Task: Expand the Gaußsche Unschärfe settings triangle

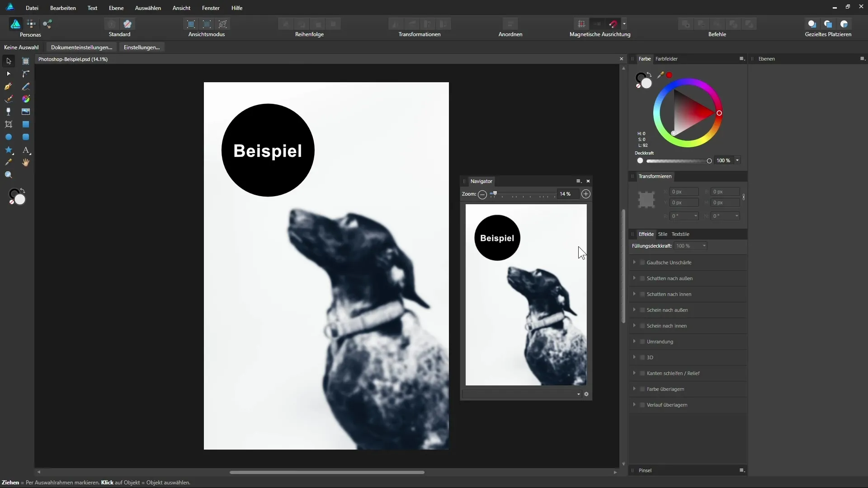Action: (x=634, y=262)
